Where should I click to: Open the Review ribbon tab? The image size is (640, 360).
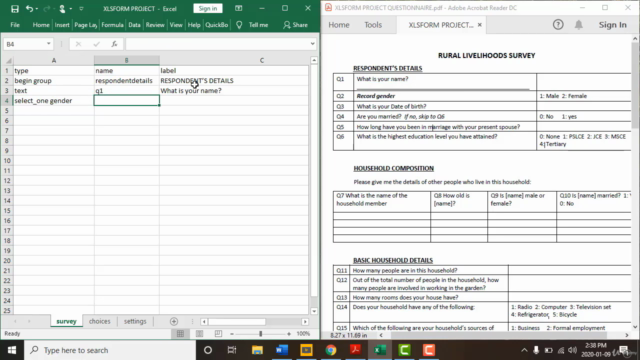click(x=155, y=25)
